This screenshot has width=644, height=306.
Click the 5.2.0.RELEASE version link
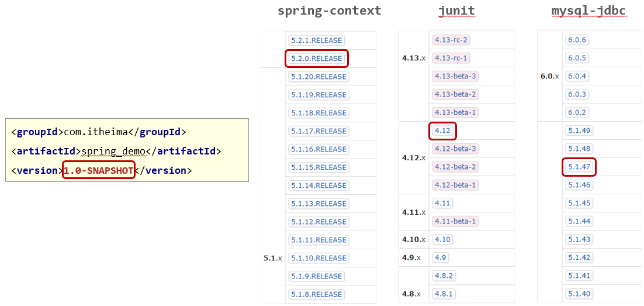click(316, 59)
